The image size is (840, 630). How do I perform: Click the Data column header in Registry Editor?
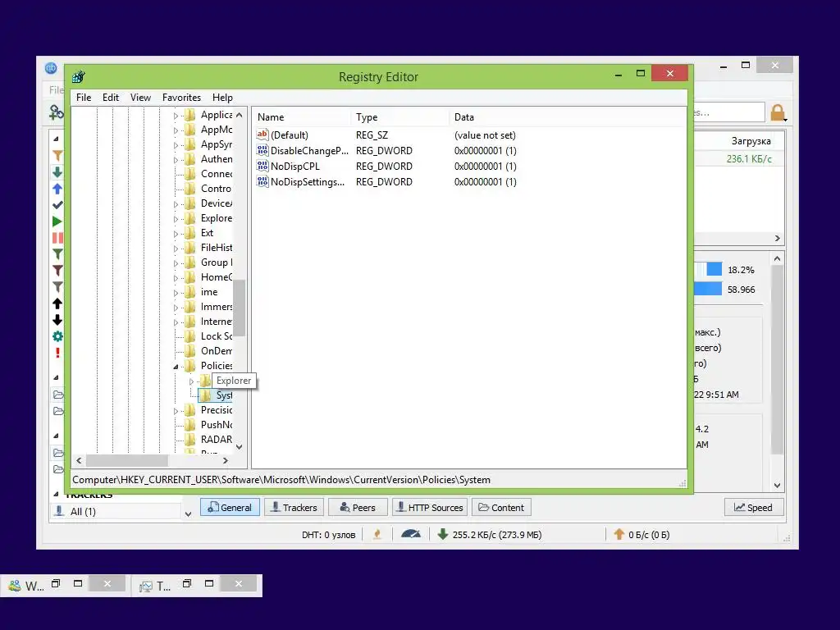pos(567,116)
